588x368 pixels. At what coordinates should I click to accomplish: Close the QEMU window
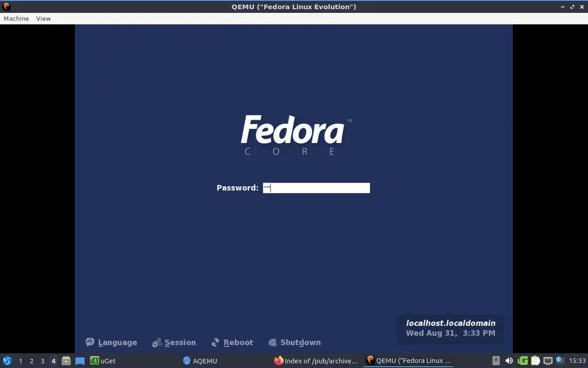tap(582, 6)
